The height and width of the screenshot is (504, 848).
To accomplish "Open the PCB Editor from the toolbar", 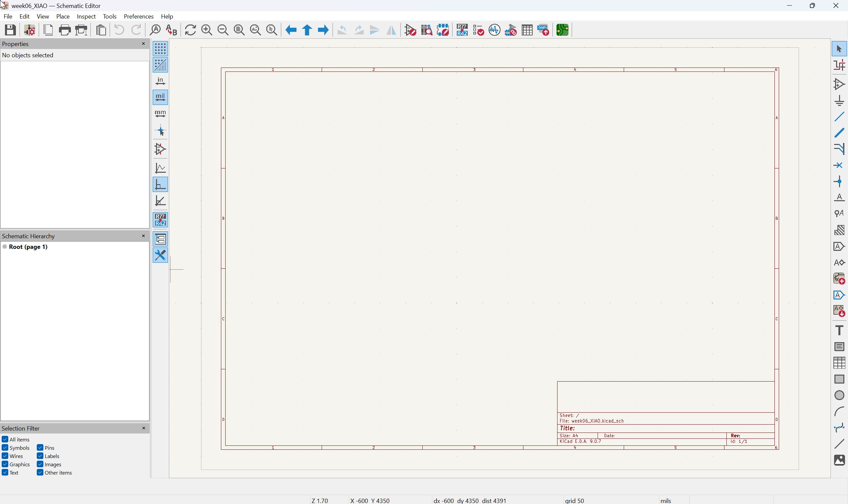I will point(562,30).
